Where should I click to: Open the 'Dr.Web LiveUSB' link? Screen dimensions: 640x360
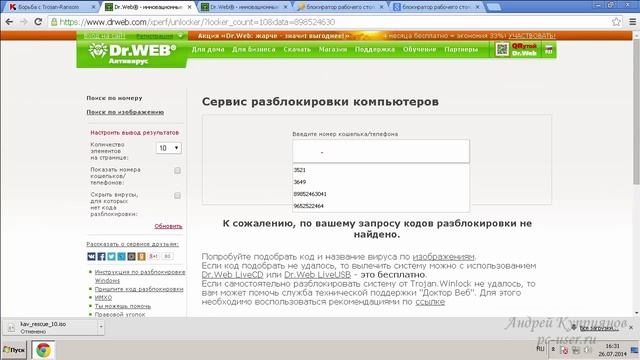point(318,275)
